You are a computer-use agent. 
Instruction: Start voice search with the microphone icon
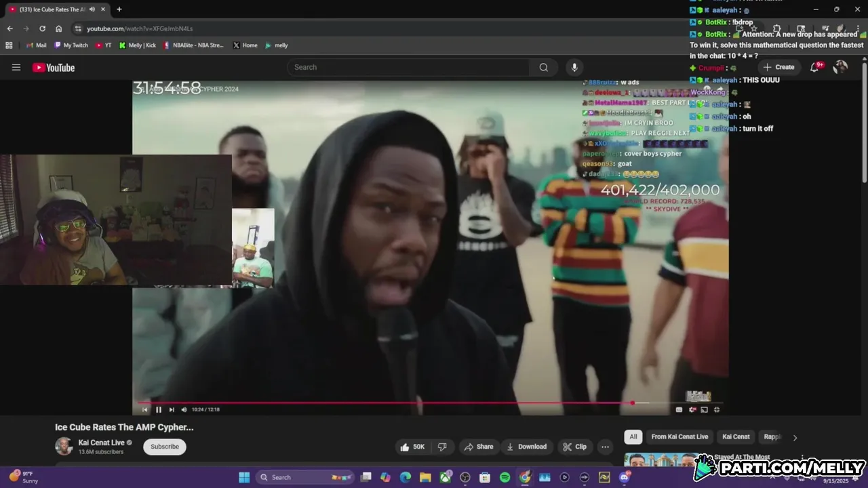pyautogui.click(x=574, y=67)
